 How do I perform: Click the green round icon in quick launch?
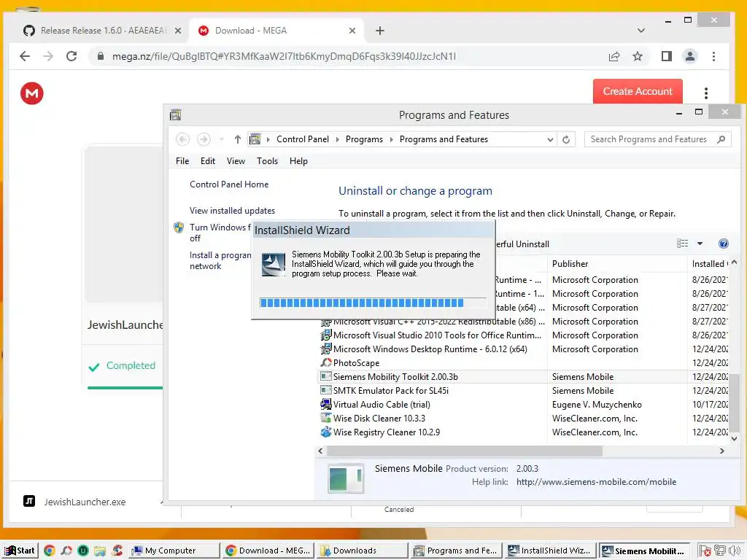[83, 551]
